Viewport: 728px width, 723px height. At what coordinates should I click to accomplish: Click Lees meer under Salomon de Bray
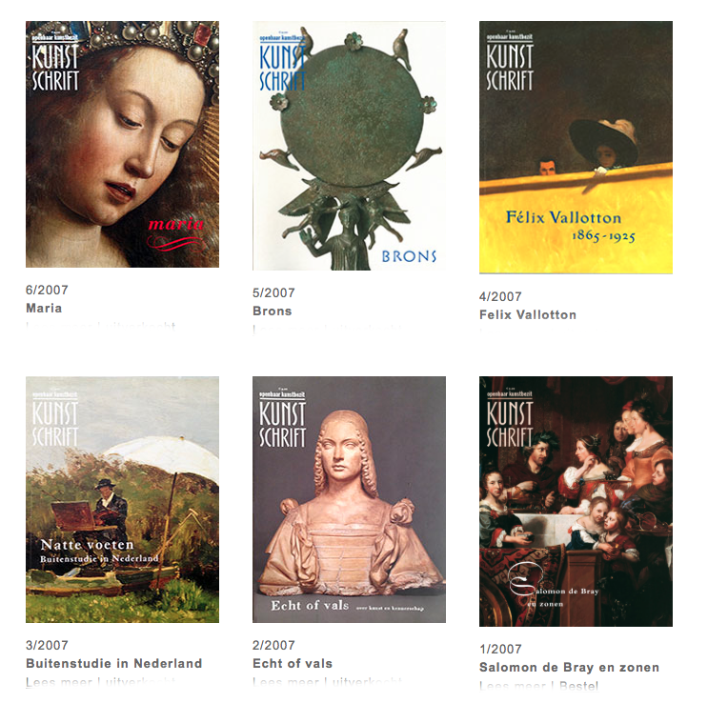tap(513, 686)
